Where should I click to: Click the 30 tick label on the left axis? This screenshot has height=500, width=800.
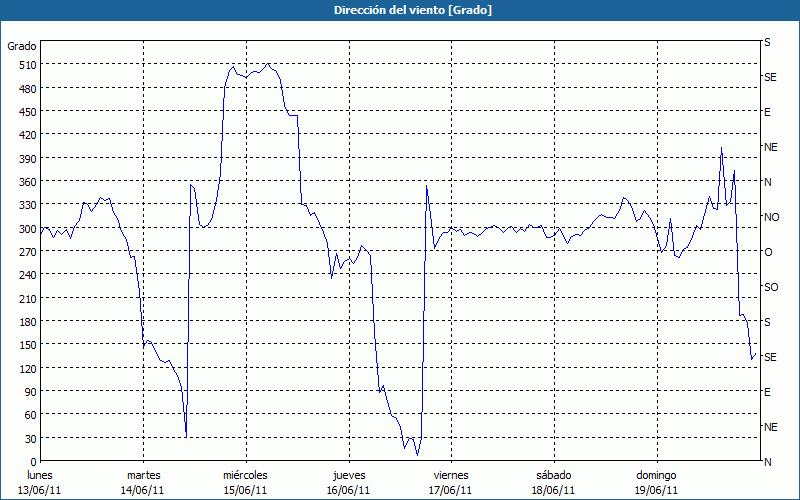(x=30, y=438)
